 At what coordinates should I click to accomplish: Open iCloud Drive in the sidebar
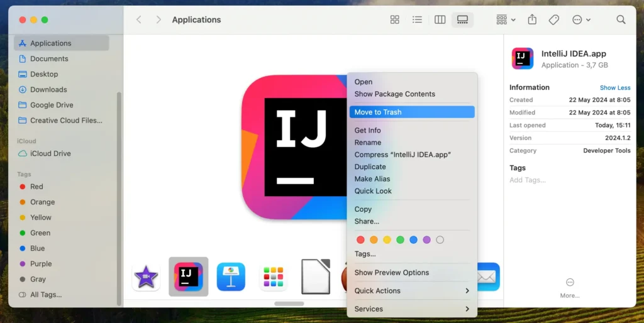pos(62,153)
